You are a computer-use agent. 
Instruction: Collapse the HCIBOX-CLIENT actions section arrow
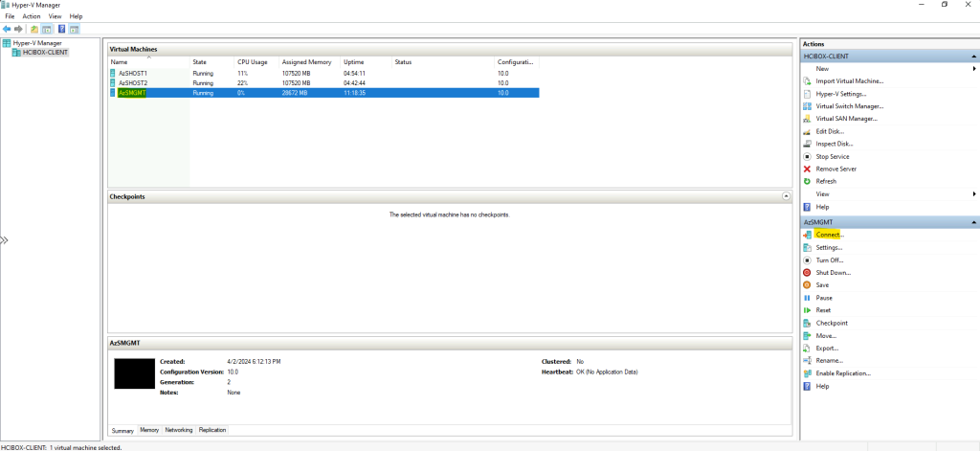pos(973,56)
